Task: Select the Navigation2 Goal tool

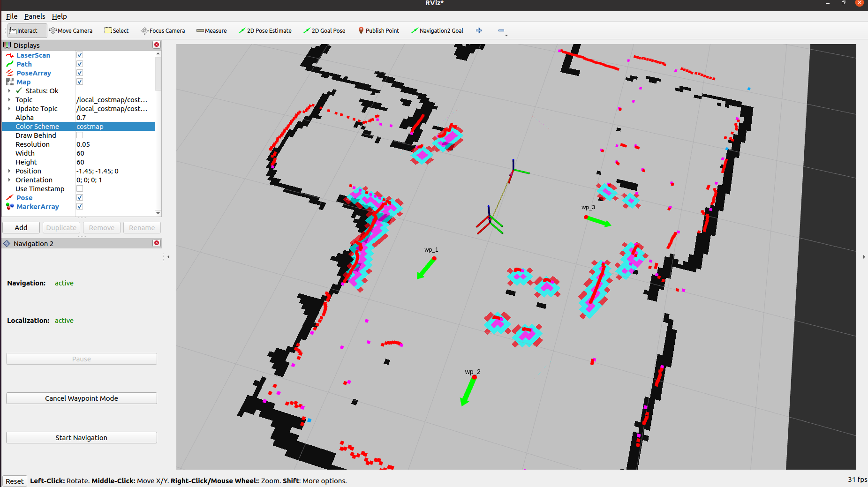Action: pos(437,31)
